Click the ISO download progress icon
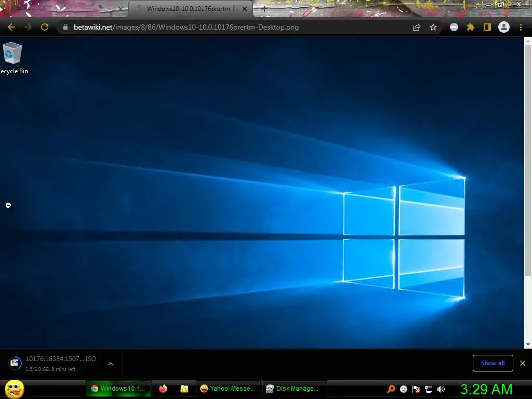Viewport: 532px width, 399px height. pos(15,363)
